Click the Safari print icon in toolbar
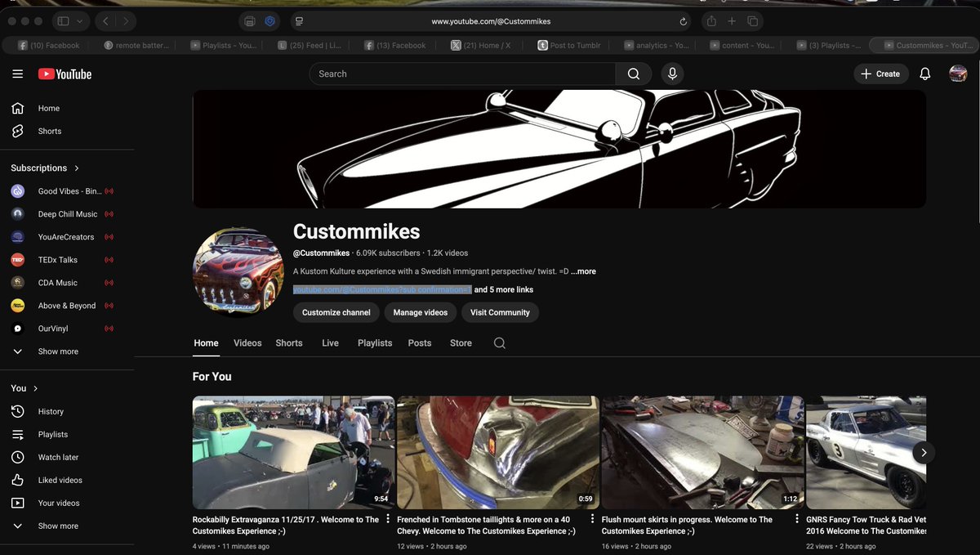The height and width of the screenshot is (555, 980). pyautogui.click(x=250, y=21)
